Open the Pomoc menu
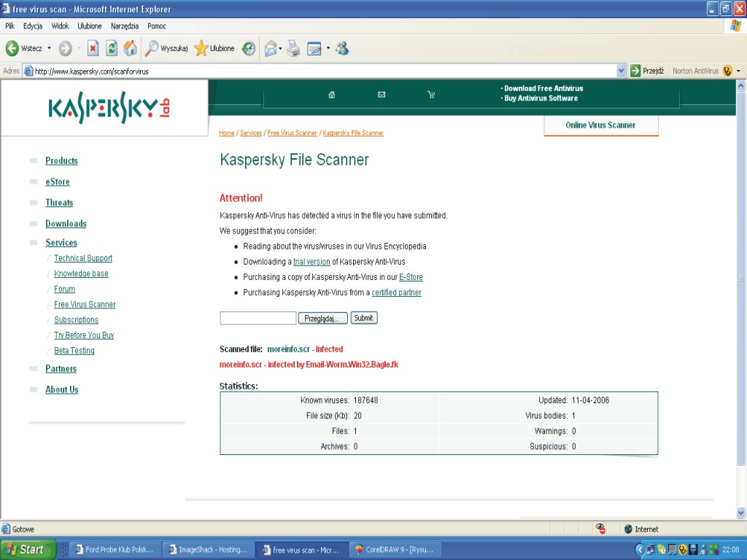The height and width of the screenshot is (560, 747). 157,26
